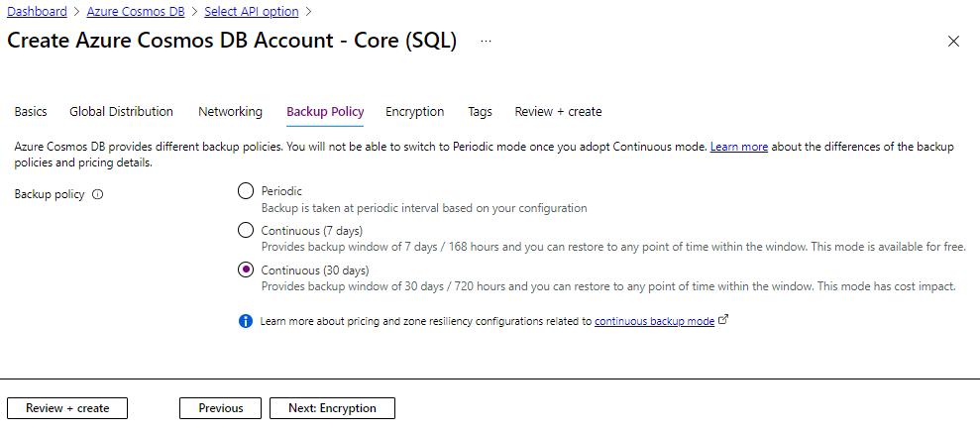Image resolution: width=980 pixels, height=433 pixels.
Task: Open the more options ellipsis in title
Action: click(x=486, y=42)
